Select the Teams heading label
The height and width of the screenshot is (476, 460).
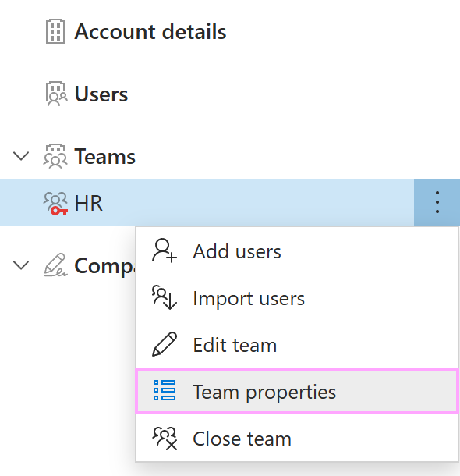(x=105, y=156)
